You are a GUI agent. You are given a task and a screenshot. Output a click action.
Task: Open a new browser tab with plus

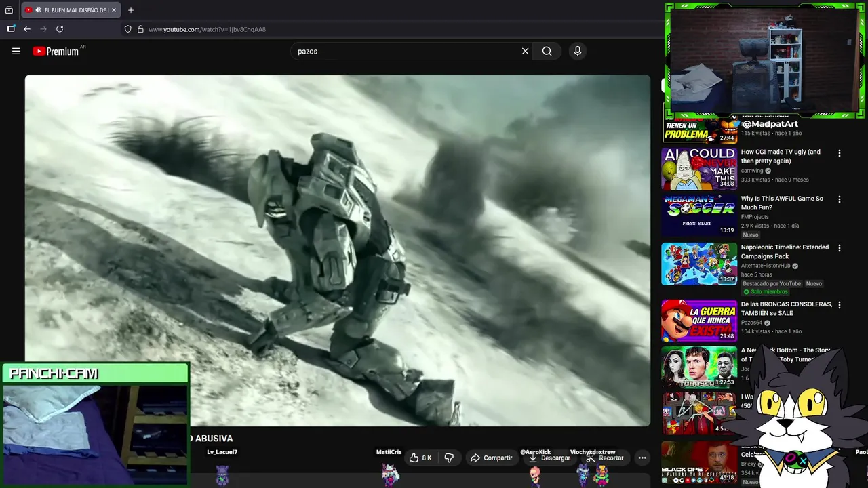(x=131, y=10)
